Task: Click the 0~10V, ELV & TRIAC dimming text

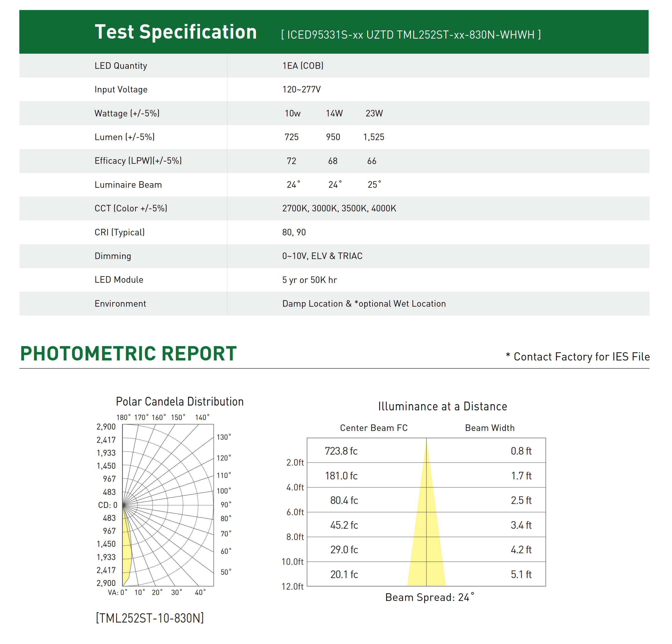Action: (322, 256)
